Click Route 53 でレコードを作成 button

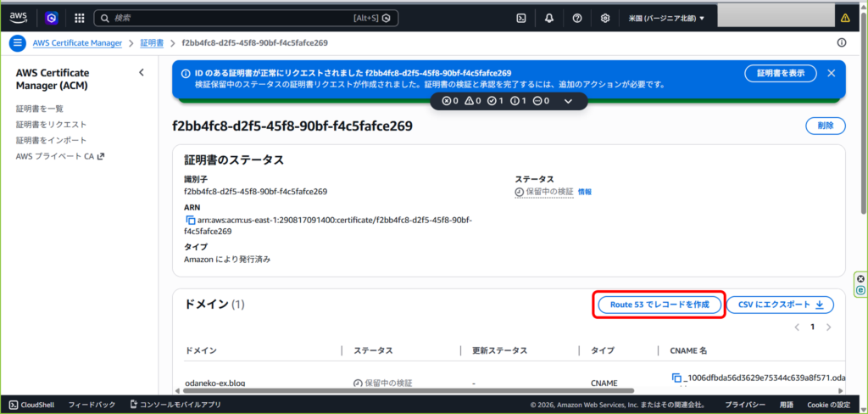(x=659, y=305)
